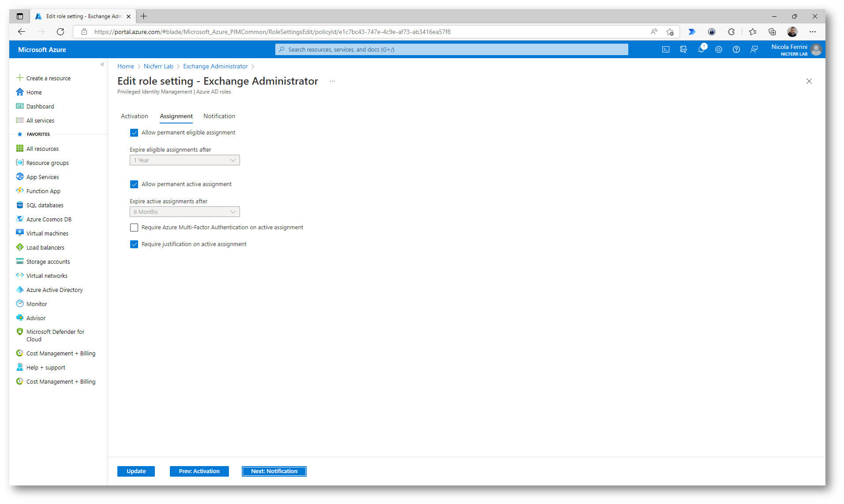Open the notifications bell icon
The width and height of the screenshot is (844, 504).
(x=701, y=49)
